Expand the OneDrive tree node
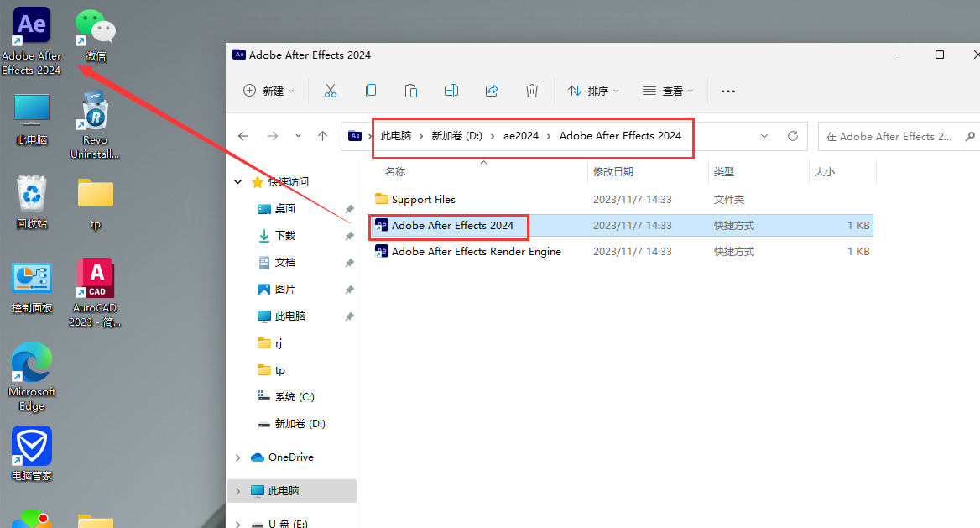The width and height of the screenshot is (980, 528). click(238, 457)
